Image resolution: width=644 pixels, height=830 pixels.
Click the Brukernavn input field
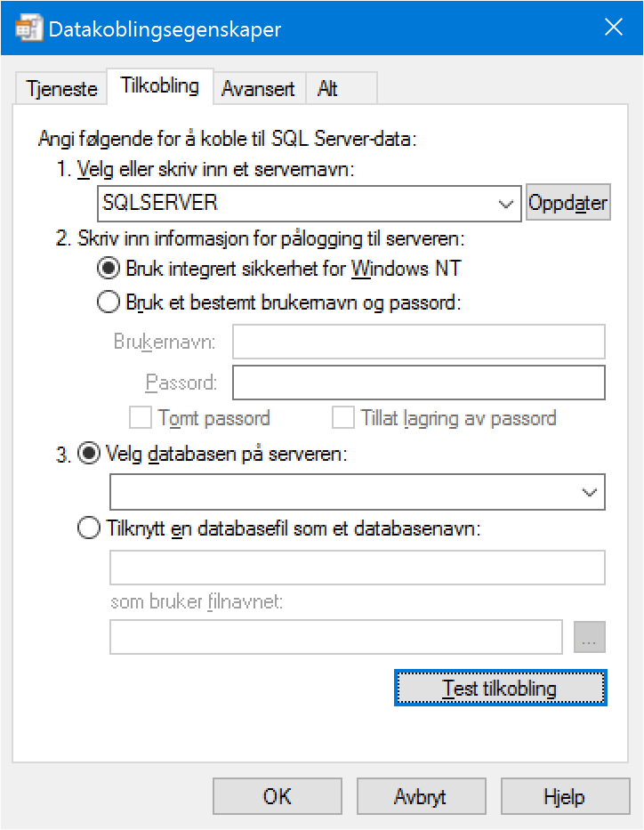419,342
